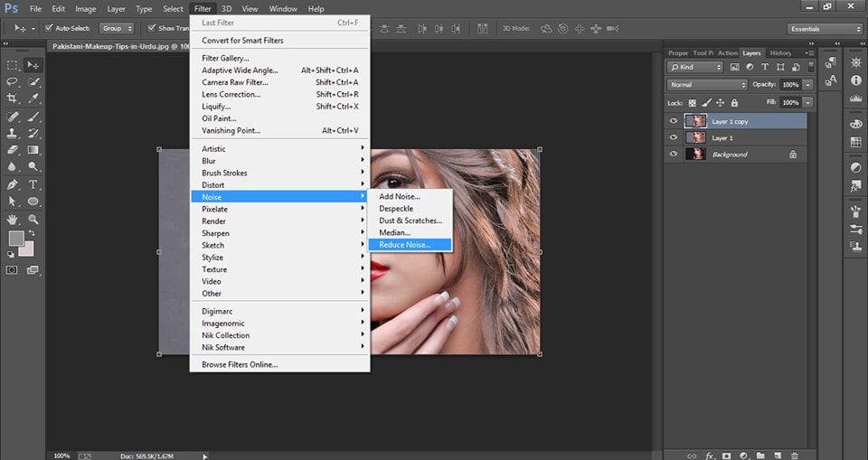Select the Crop tool
Screen dimensions: 868x460
pos(13,99)
